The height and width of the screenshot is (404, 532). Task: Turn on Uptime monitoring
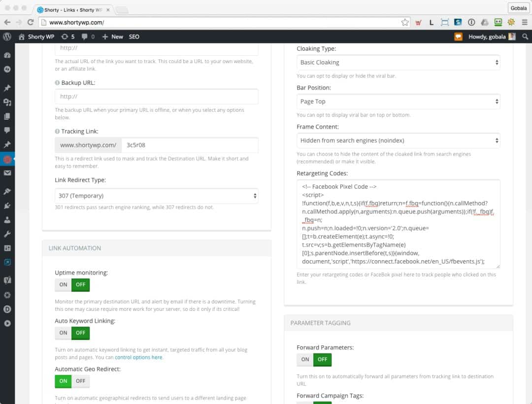coord(64,285)
